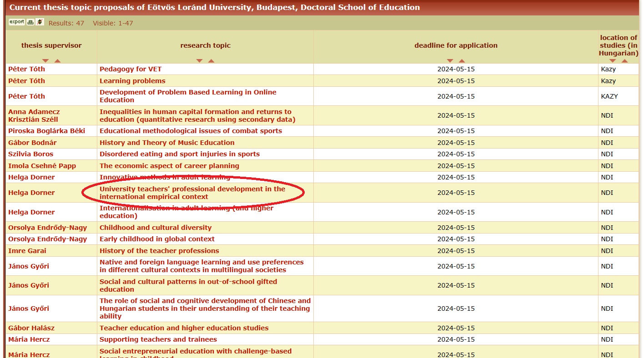Open The economic aspect of career planning

tap(169, 166)
